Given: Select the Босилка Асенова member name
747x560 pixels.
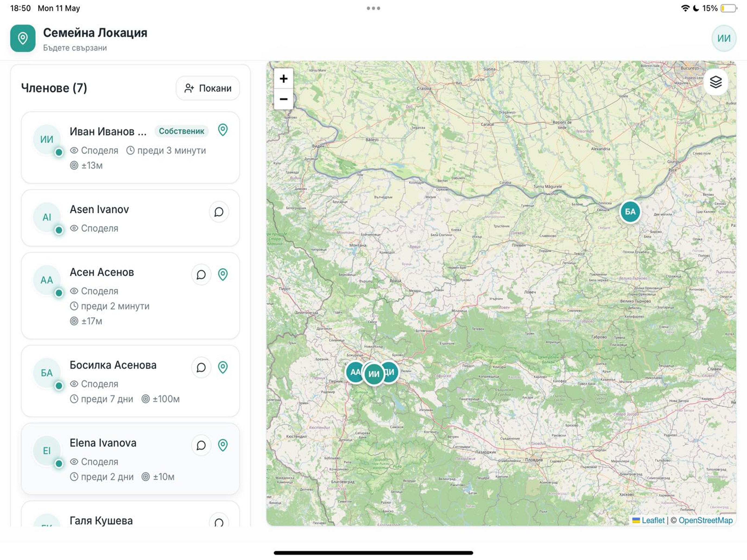Looking at the screenshot, I should click(x=113, y=365).
